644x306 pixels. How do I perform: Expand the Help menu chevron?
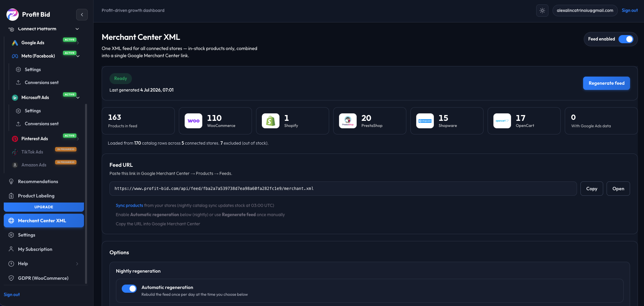click(77, 264)
